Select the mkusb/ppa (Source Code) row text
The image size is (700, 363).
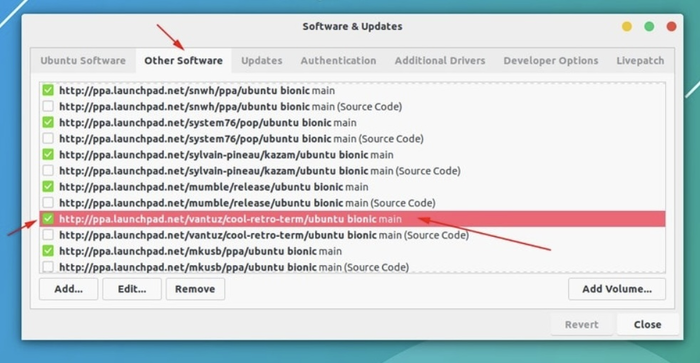(234, 267)
